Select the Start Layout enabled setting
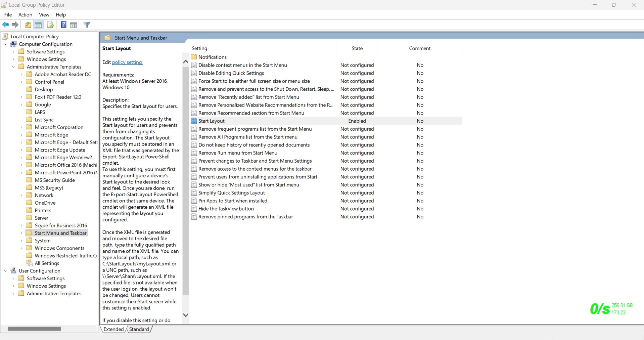This screenshot has height=340, width=644. pyautogui.click(x=212, y=121)
